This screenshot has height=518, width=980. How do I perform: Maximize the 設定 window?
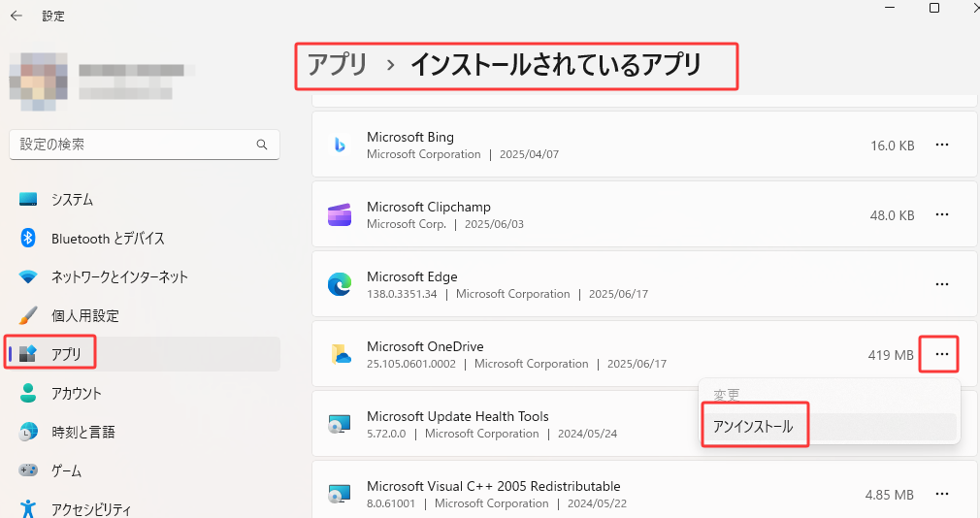934,8
